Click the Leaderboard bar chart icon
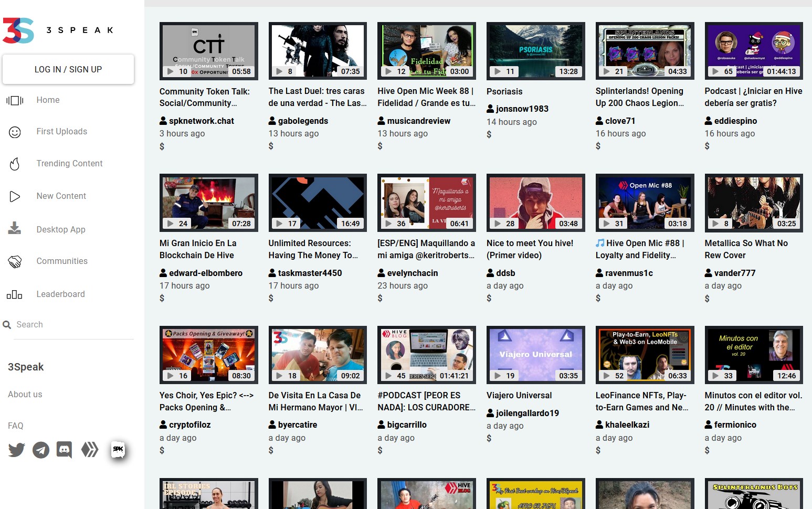This screenshot has width=812, height=509. click(14, 294)
